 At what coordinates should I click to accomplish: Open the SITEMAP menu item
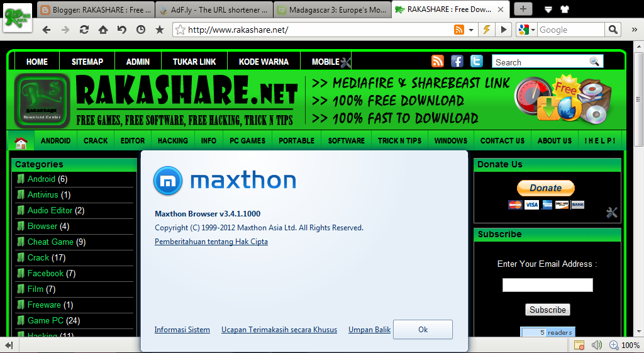[87, 62]
